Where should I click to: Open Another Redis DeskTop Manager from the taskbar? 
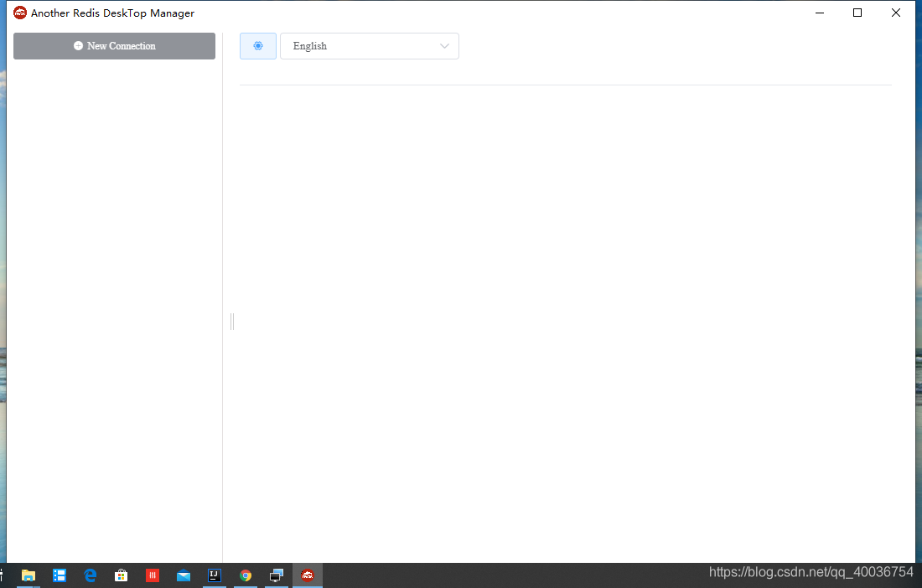307,575
